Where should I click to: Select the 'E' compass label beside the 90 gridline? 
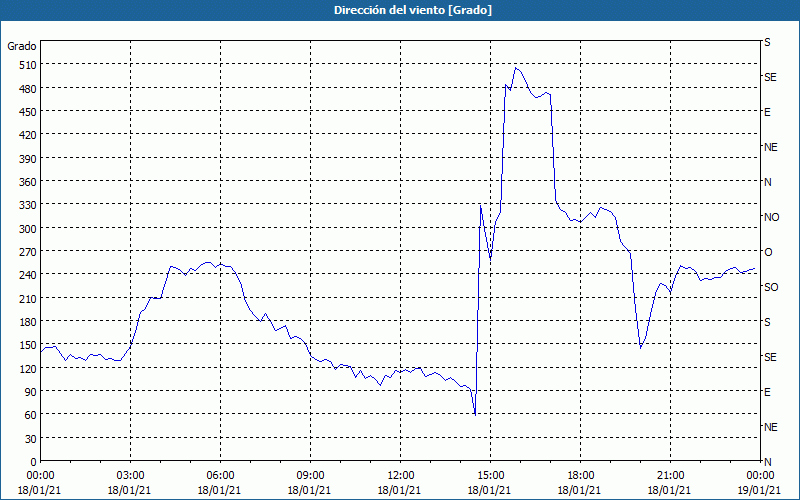pyautogui.click(x=767, y=392)
